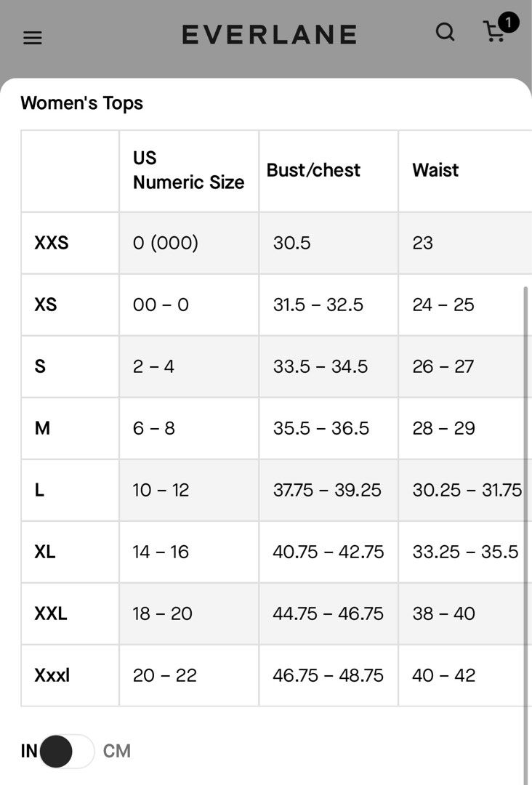
Task: Open the hamburger menu icon
Action: pos(33,38)
